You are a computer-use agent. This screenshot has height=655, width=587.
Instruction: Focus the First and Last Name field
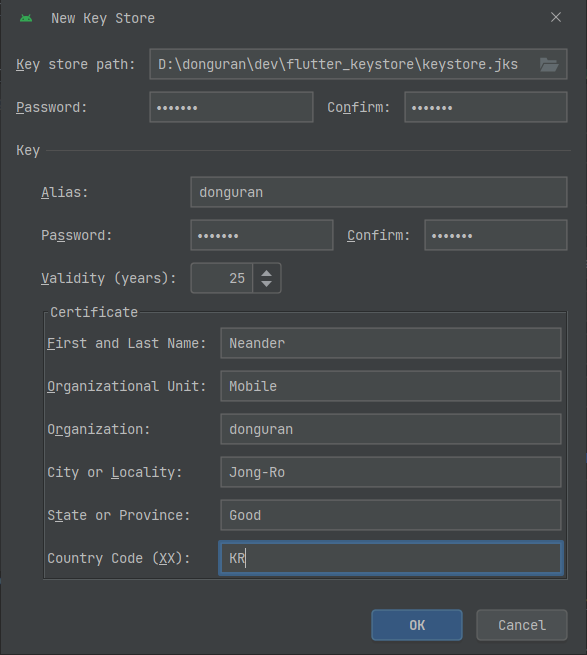(391, 343)
